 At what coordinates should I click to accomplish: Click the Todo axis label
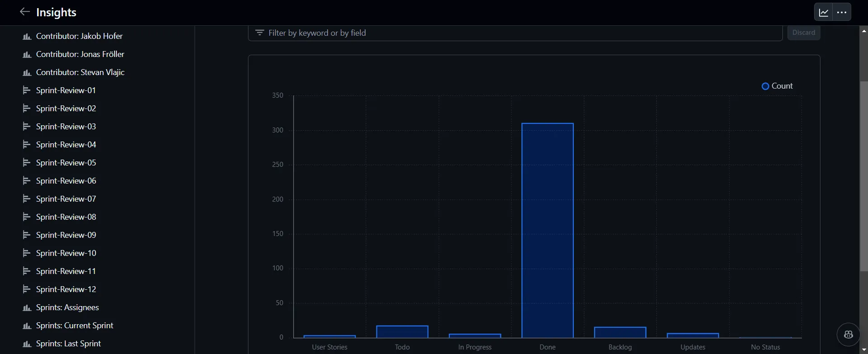pos(402,347)
